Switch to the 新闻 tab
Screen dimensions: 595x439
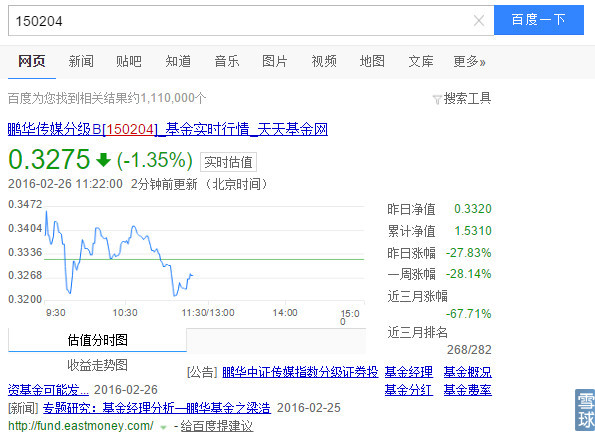[x=81, y=61]
